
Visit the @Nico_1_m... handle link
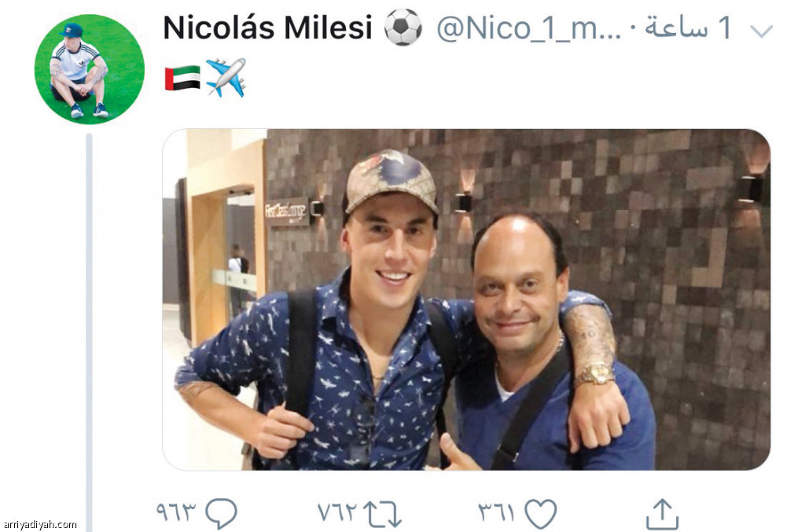coord(529,28)
